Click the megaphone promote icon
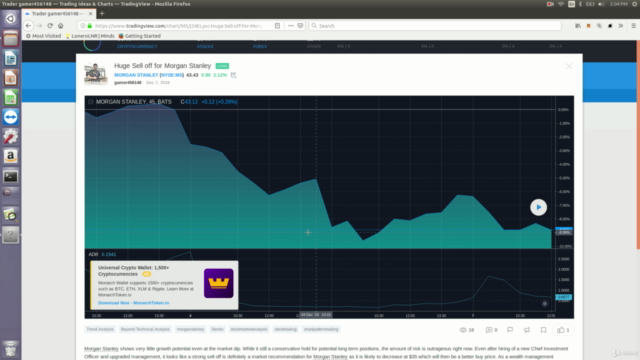The width and height of the screenshot is (640, 360). tap(527, 330)
